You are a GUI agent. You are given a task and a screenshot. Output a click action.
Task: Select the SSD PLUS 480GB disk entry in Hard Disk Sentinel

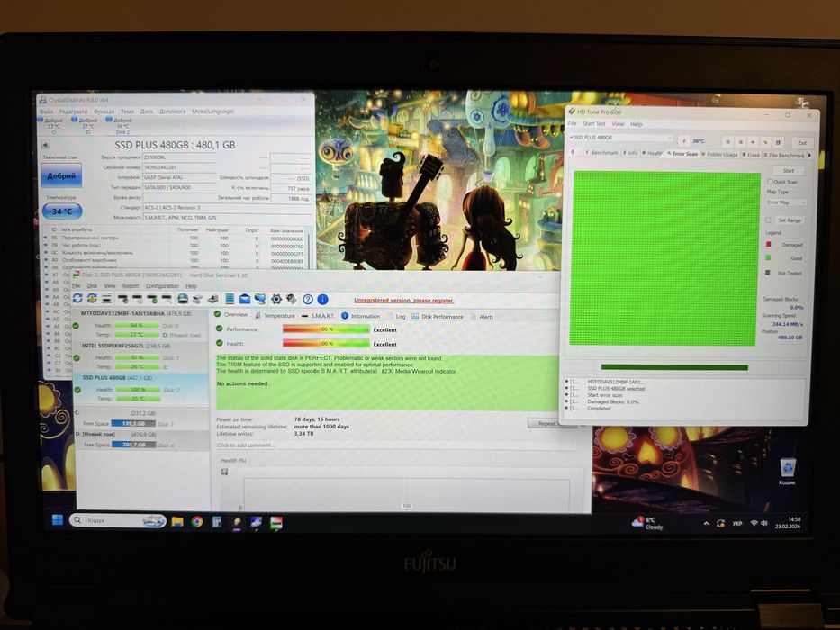[141, 389]
